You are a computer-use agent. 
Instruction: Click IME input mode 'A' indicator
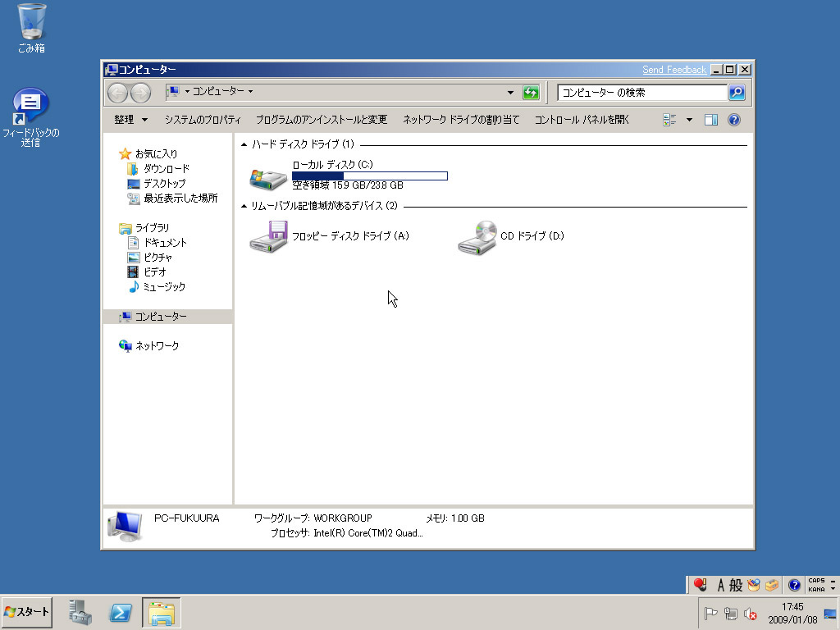point(720,585)
